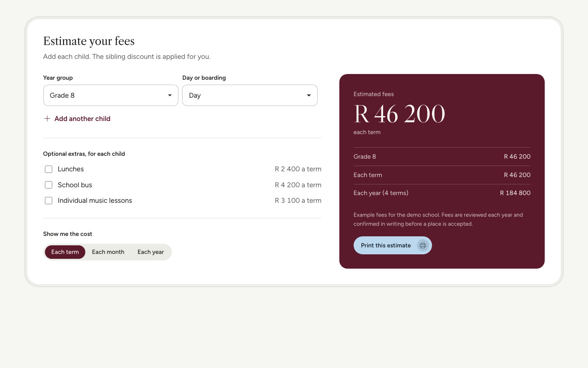Print this estimate
Screen dimensions: 588x368
pyautogui.click(x=392, y=245)
